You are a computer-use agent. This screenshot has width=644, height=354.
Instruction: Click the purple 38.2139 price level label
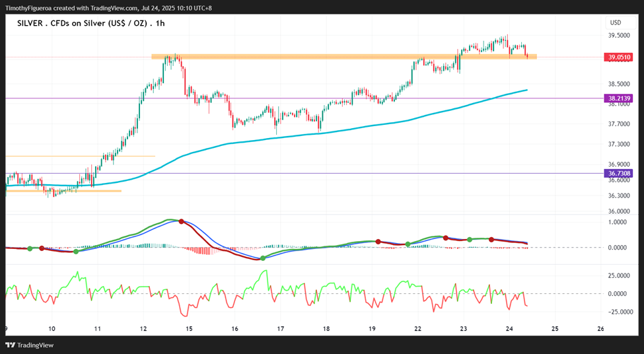tap(618, 98)
